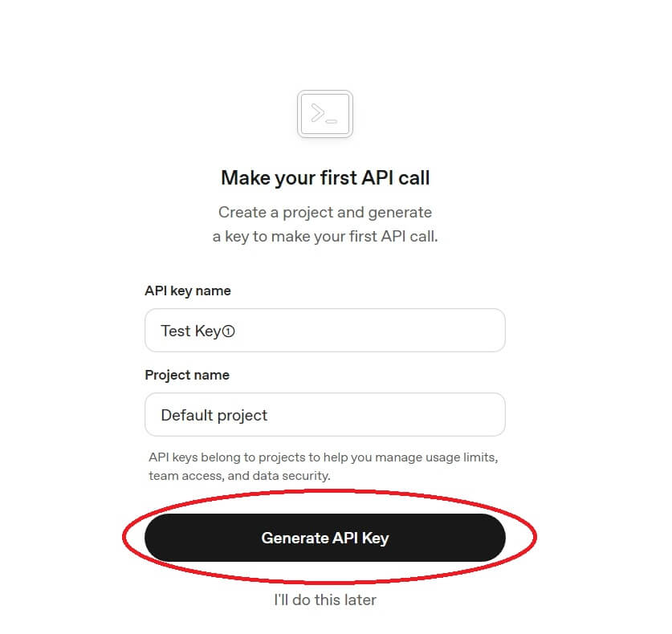This screenshot has height=634, width=672.
Task: Click the "a key to make your first API call." line
Action: pyautogui.click(x=324, y=237)
